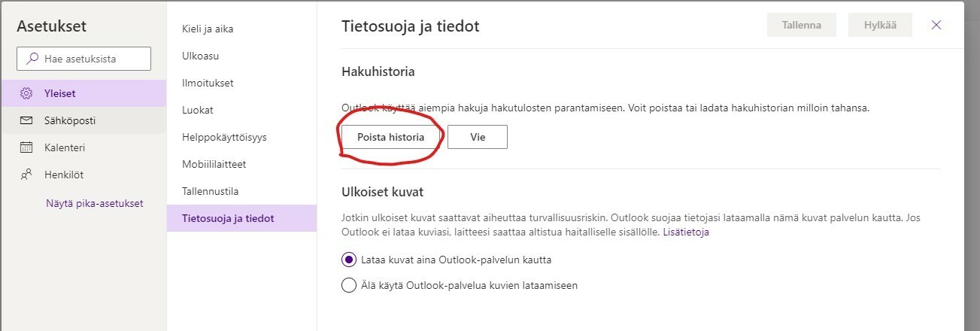980x331 pixels.
Task: Click Näytä pika-asetukset link
Action: [94, 203]
